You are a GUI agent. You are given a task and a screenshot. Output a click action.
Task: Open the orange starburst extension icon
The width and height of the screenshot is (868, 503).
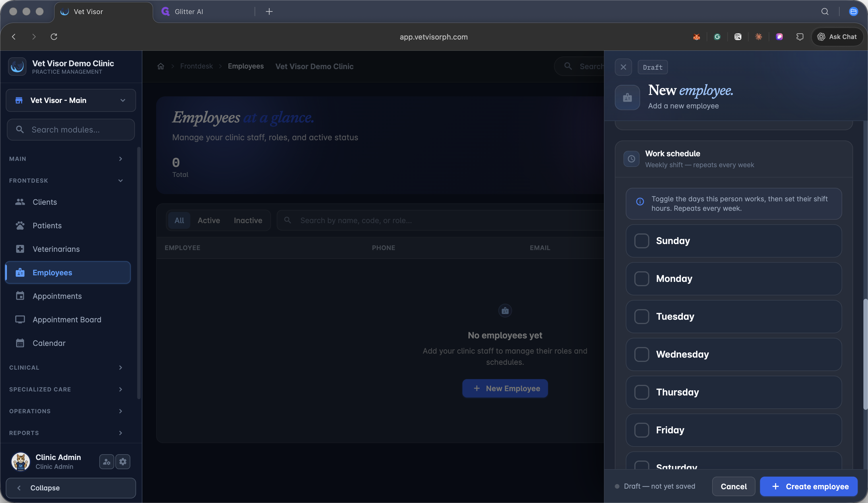tap(758, 37)
